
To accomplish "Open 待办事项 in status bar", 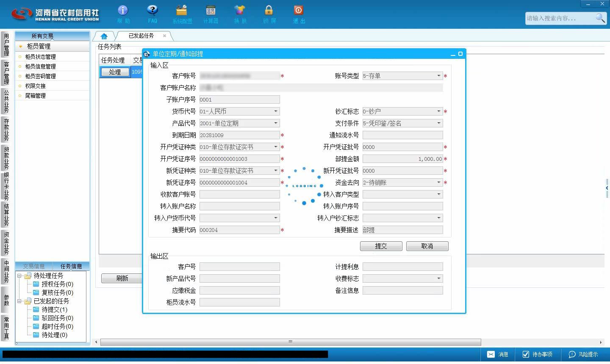I will (x=538, y=354).
